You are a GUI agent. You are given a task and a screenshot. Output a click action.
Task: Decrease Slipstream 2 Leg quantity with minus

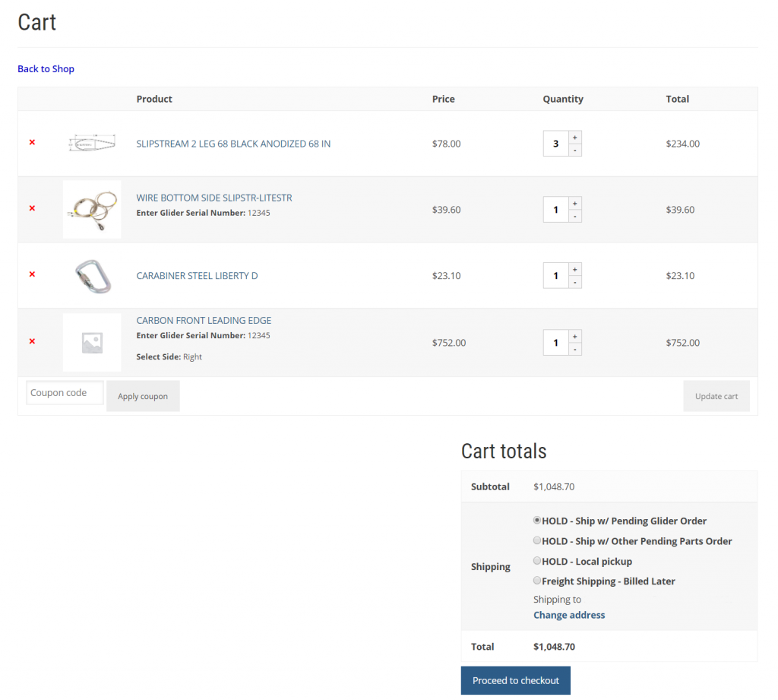click(575, 150)
